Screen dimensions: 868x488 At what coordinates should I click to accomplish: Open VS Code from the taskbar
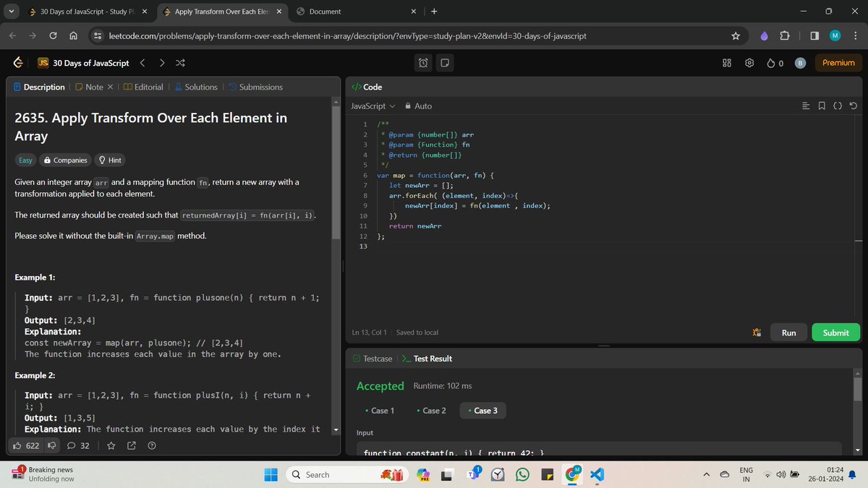(597, 475)
